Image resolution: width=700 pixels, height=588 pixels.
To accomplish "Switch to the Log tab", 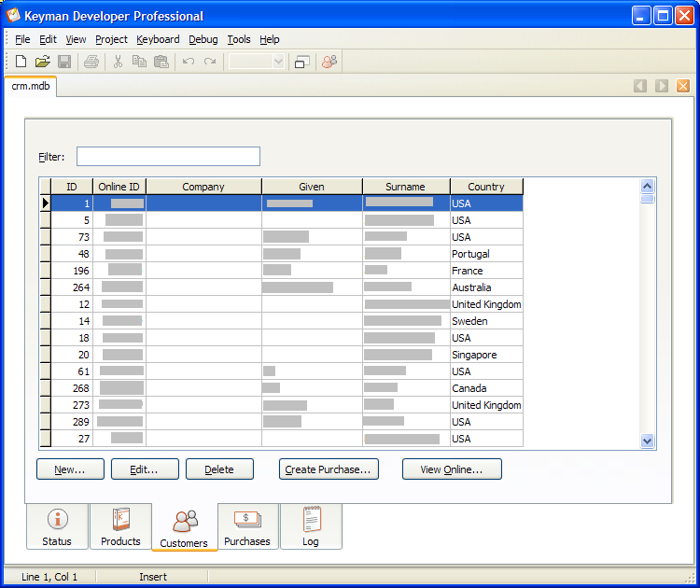I will pyautogui.click(x=311, y=526).
